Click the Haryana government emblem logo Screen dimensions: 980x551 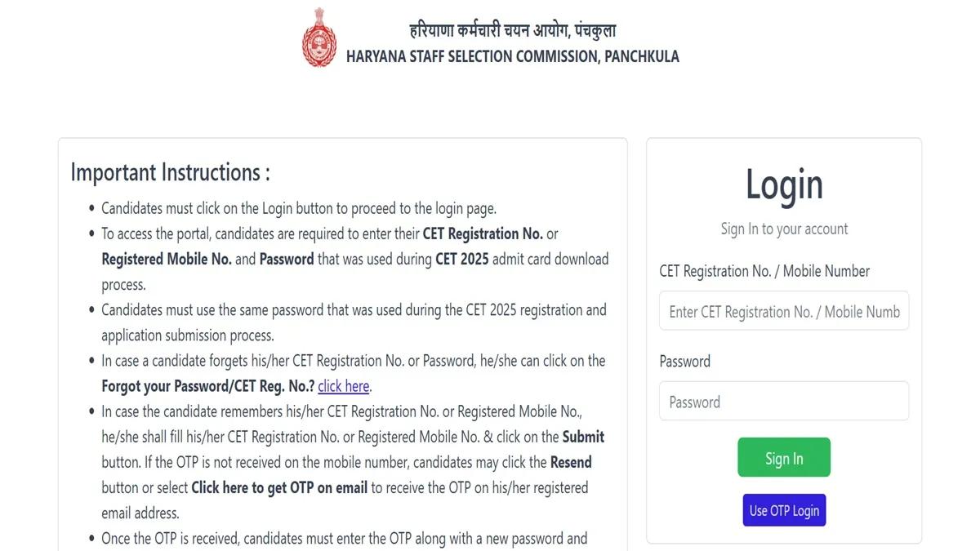point(318,38)
